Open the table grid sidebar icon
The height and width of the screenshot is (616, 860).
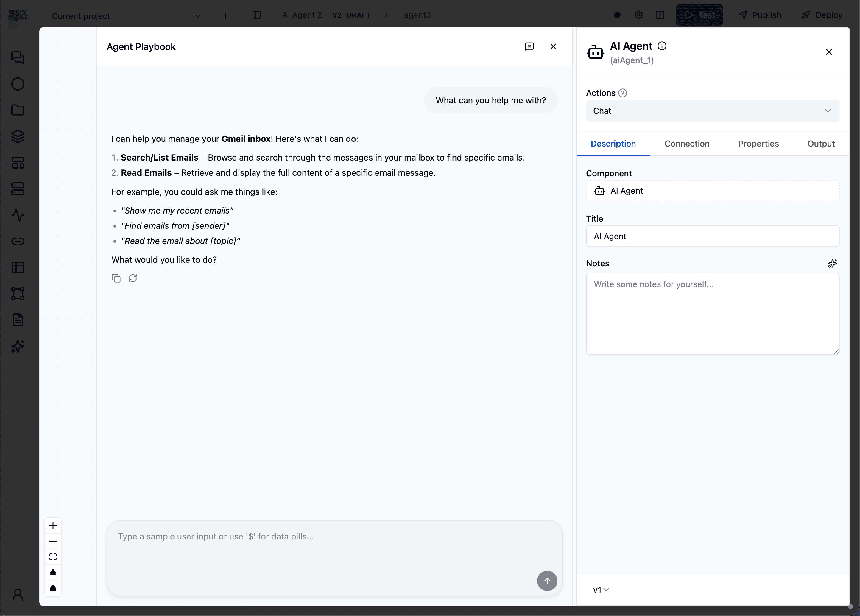pyautogui.click(x=18, y=267)
